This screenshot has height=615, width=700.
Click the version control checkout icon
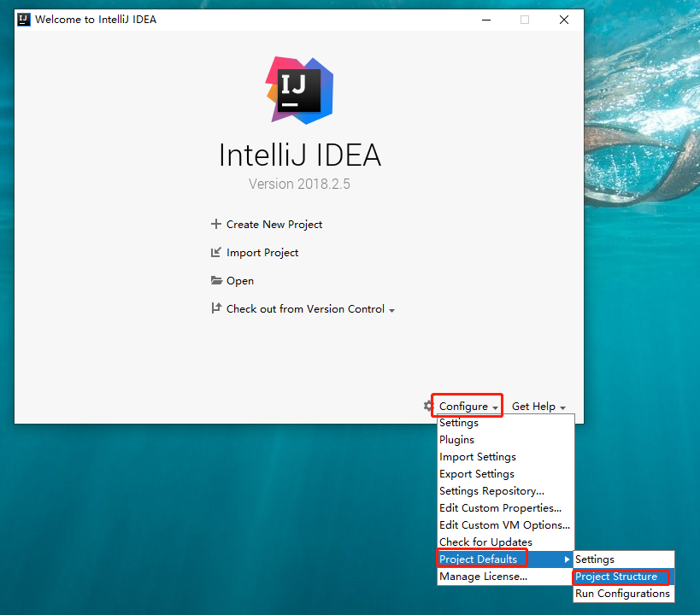[x=216, y=308]
